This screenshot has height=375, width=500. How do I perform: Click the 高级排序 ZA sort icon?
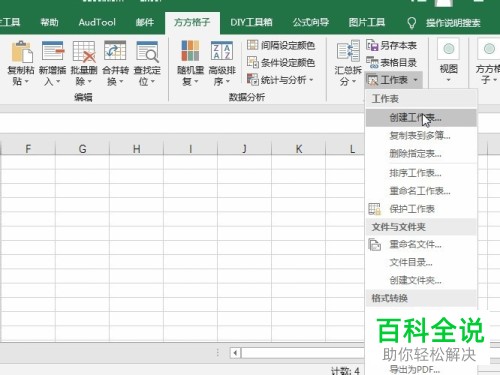click(x=222, y=51)
